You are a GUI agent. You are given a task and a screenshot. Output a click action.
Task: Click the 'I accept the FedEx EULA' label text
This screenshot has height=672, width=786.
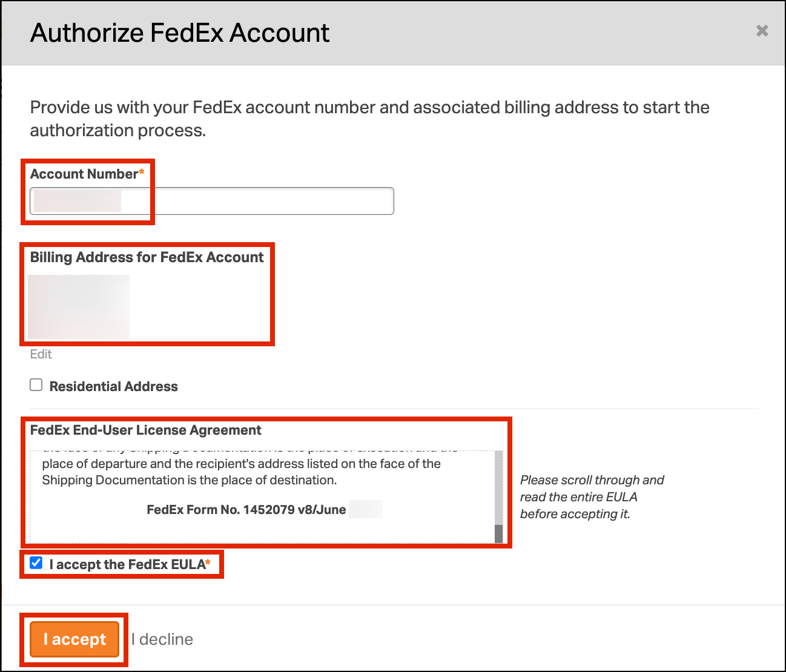pyautogui.click(x=130, y=564)
